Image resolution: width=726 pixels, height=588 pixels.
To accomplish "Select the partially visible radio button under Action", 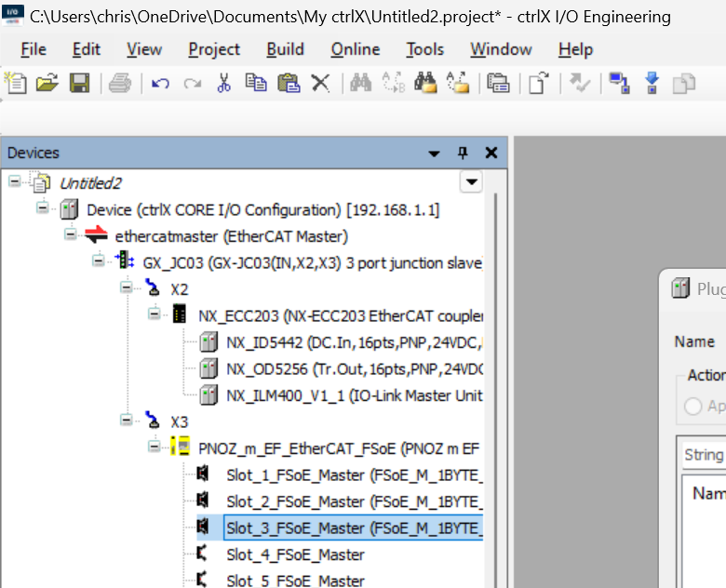I will pos(693,406).
